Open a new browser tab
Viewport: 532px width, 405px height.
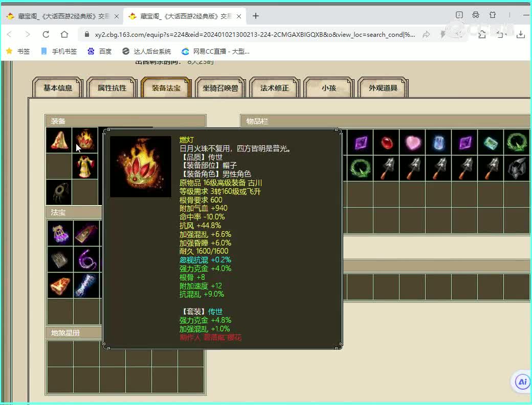(256, 16)
